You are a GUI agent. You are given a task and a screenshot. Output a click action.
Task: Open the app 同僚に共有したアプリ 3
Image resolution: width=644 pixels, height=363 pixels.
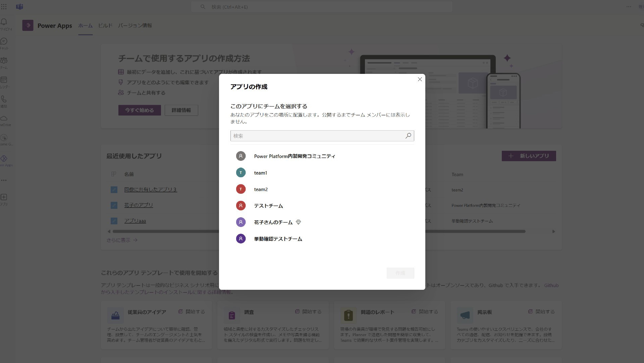(x=150, y=189)
